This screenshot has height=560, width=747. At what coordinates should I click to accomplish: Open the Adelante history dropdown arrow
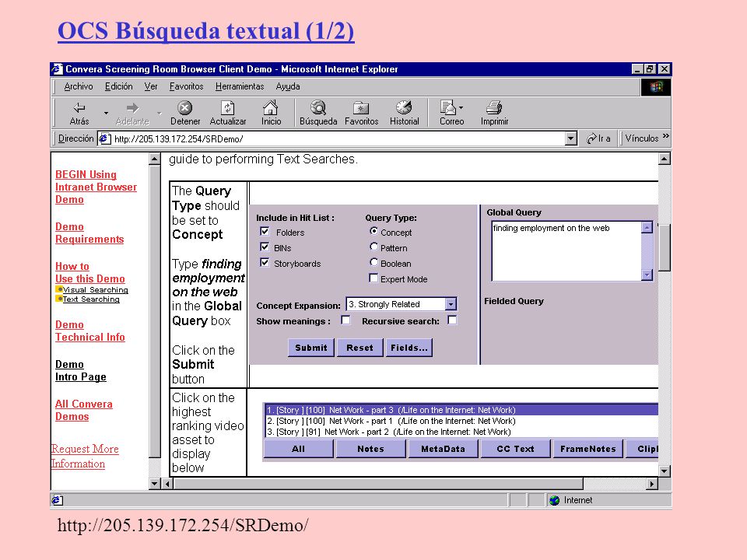(x=159, y=114)
